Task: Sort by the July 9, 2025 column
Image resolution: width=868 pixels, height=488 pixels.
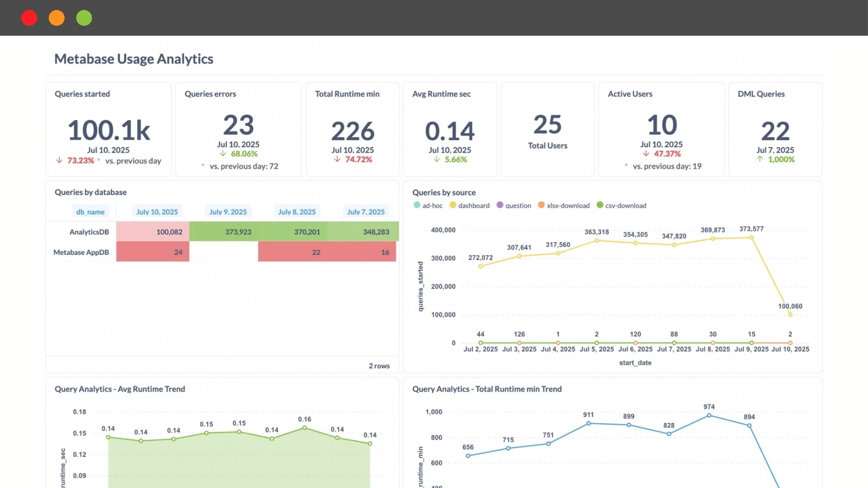Action: click(x=228, y=212)
